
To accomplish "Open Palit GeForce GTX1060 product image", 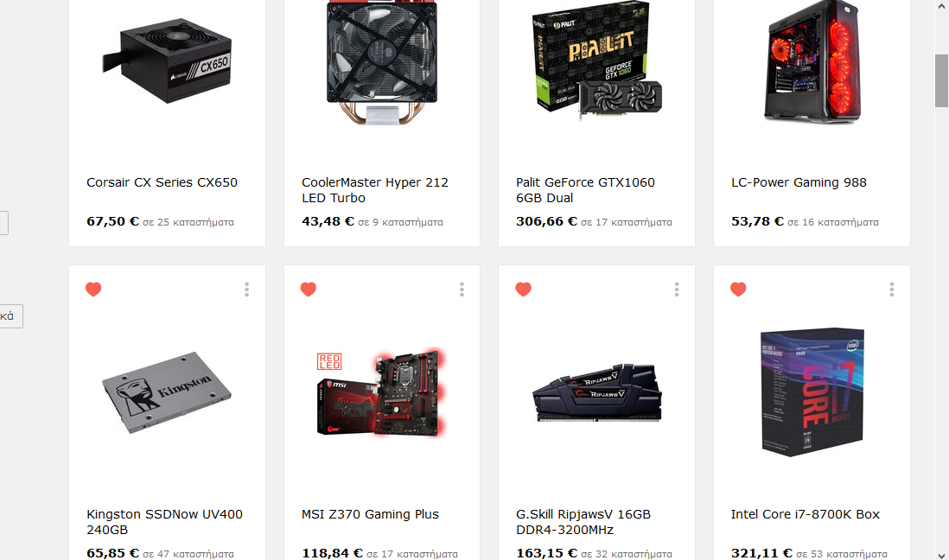I will click(x=596, y=60).
